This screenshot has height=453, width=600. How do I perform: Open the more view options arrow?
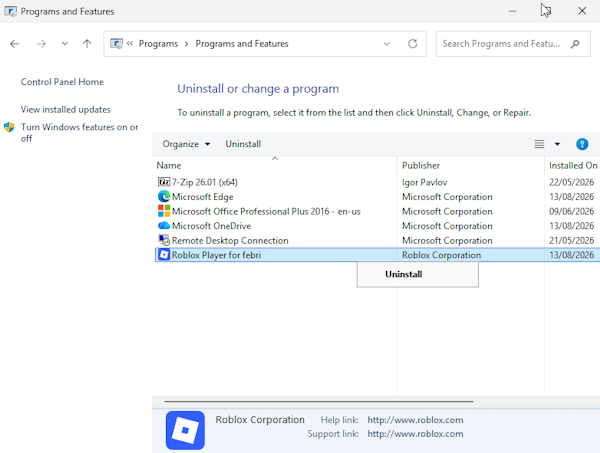coord(557,144)
